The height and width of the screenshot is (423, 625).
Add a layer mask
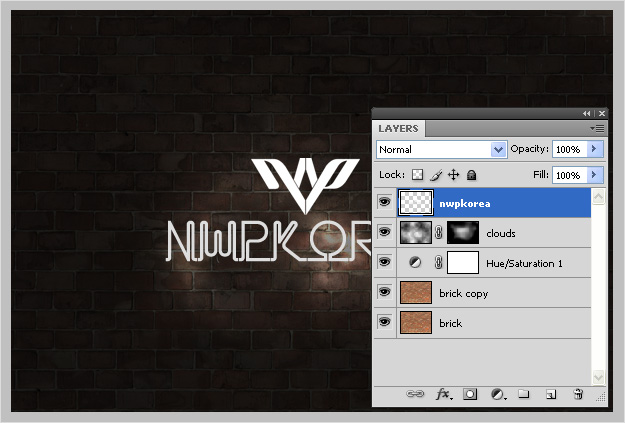470,394
